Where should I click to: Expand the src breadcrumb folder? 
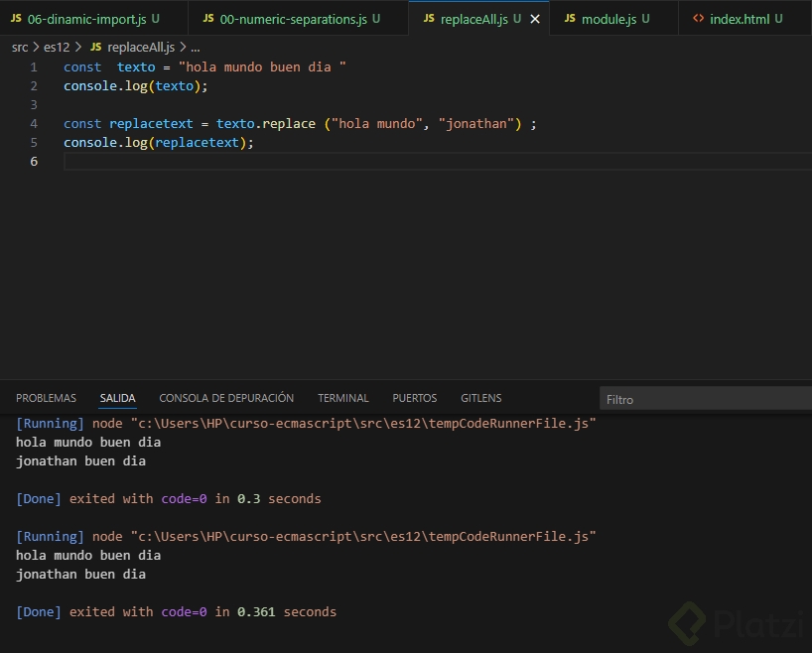(20, 47)
